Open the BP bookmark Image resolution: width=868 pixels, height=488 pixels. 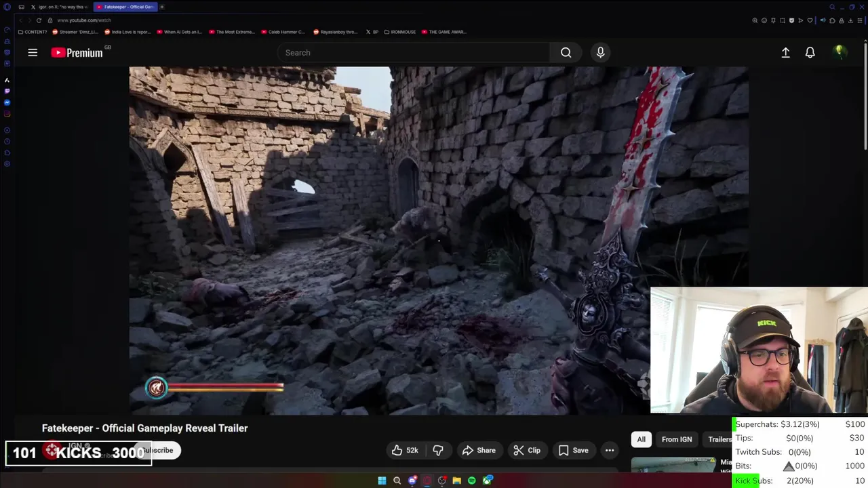(x=372, y=32)
